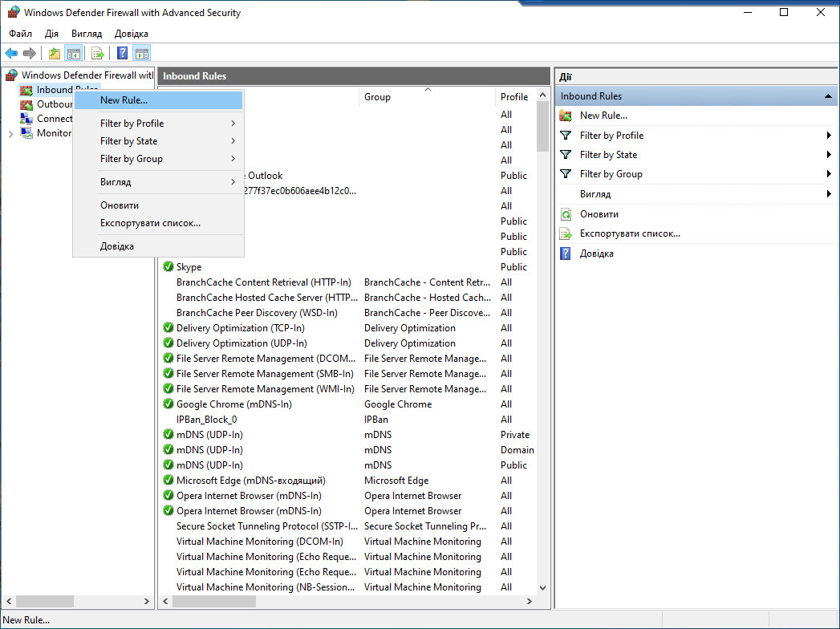
Task: Click the IPBan group cell
Action: [376, 420]
